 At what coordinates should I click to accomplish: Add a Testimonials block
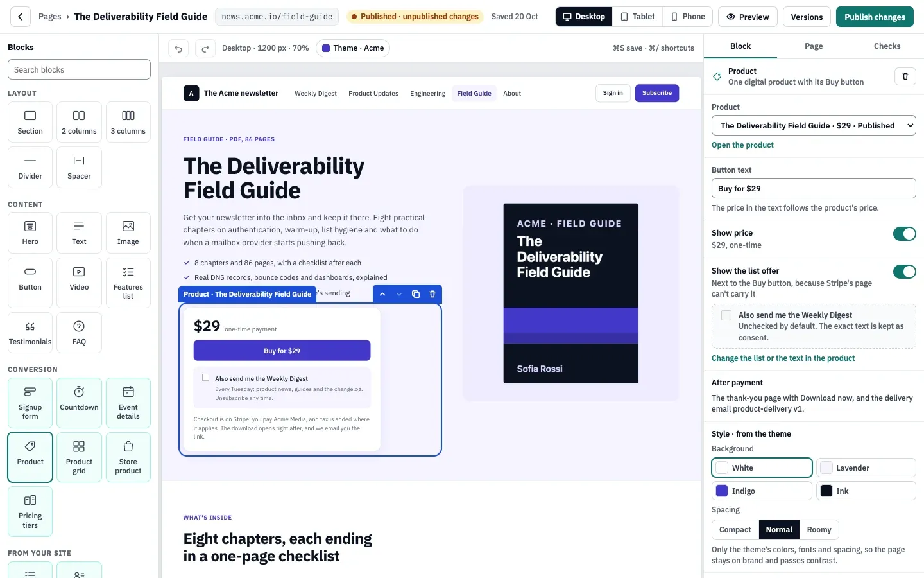click(x=30, y=333)
